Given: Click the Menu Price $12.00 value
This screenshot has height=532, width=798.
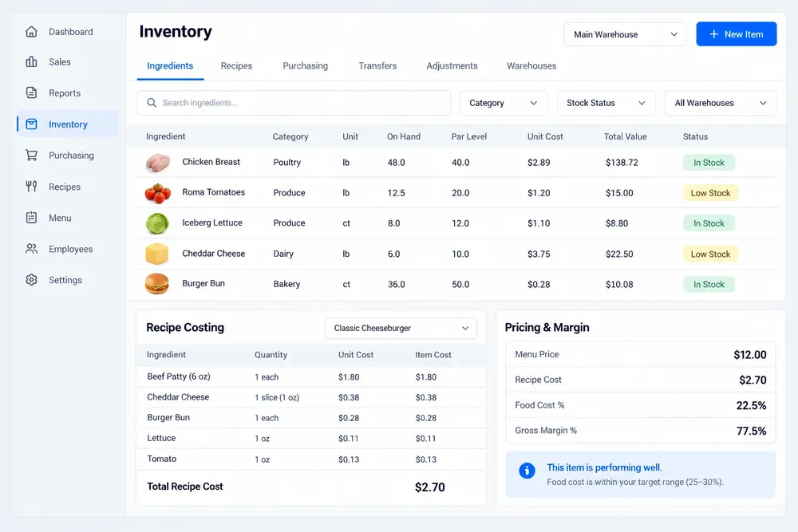Looking at the screenshot, I should click(749, 354).
